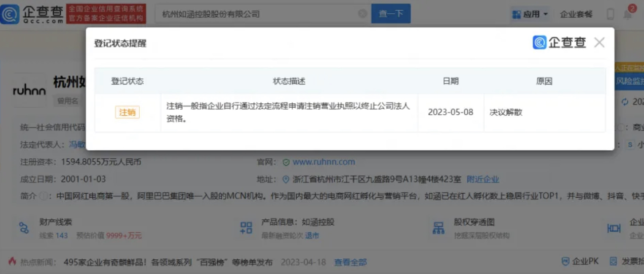Click the hot news flame icon
This screenshot has width=644, height=274.
pos(12,261)
